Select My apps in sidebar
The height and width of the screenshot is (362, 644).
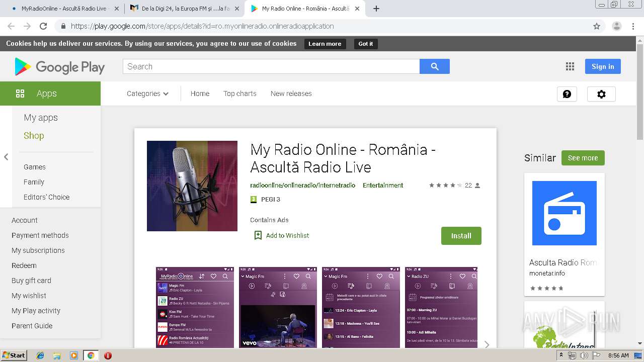click(41, 118)
